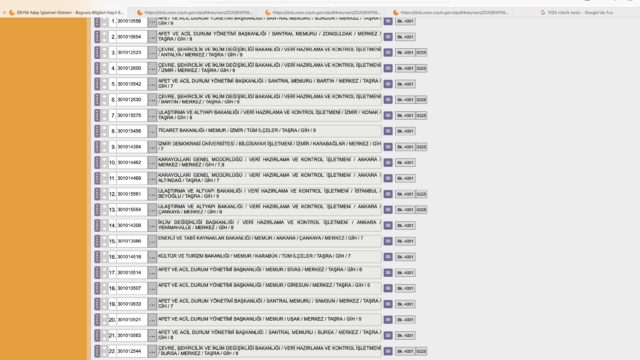The width and height of the screenshot is (640, 360).
Task: Select the row 6 ÇEVRE ŞEHİRCİLİK BARTIN description
Action: tap(269, 100)
